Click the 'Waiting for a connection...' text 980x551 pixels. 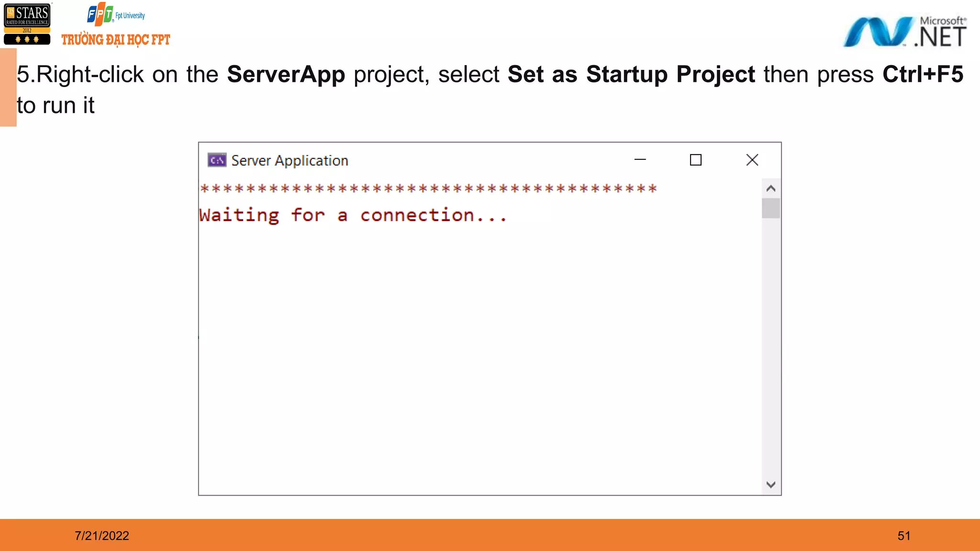point(353,215)
